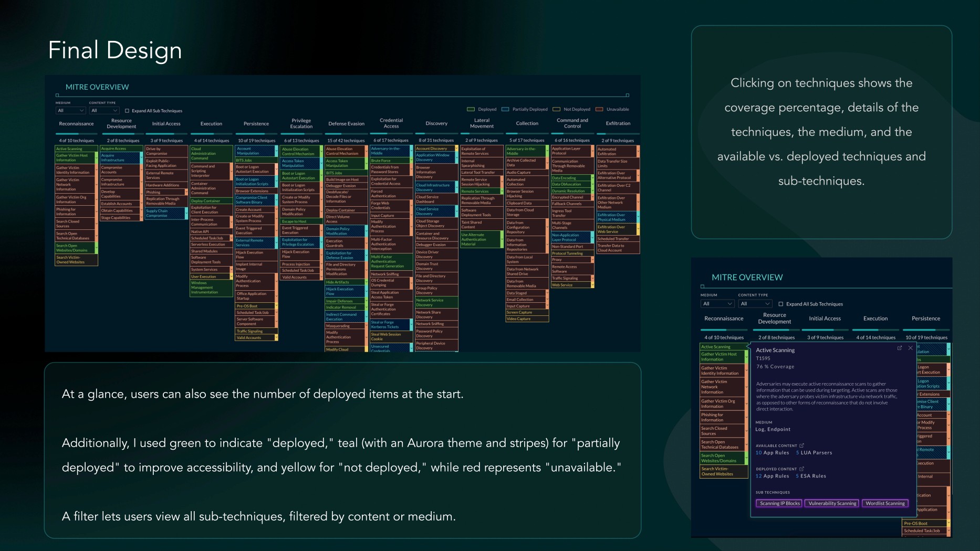Click the Vulnerability Scanning sub-technique tag
This screenshot has height=551, width=980.
(832, 503)
